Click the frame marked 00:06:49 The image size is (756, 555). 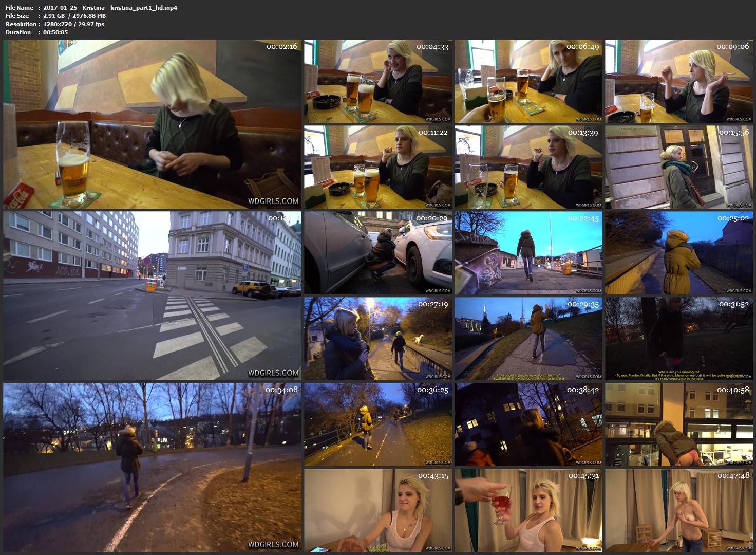[x=528, y=81]
